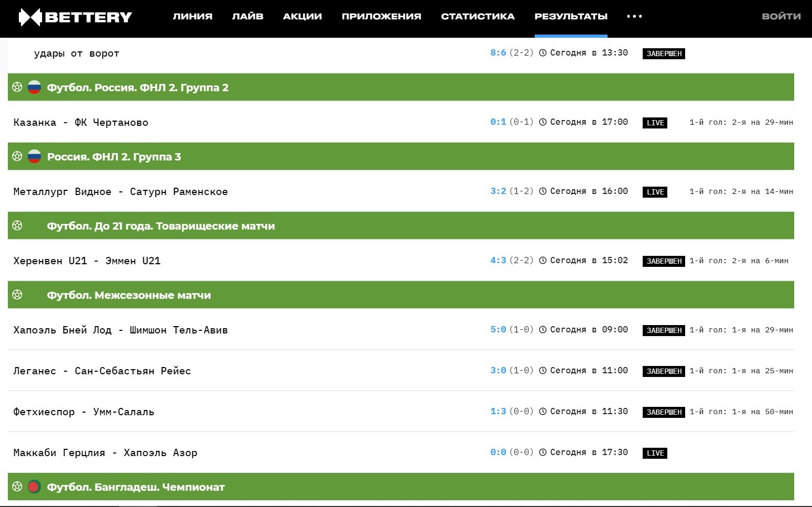The width and height of the screenshot is (812, 507).
Task: Click '1-й гол: 2-я на 29-мин' text
Action: pyautogui.click(x=741, y=122)
